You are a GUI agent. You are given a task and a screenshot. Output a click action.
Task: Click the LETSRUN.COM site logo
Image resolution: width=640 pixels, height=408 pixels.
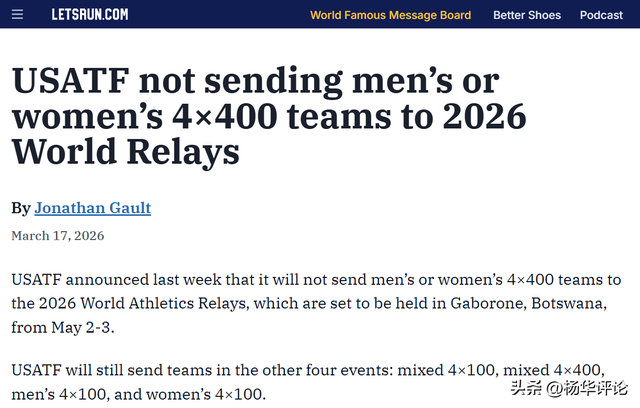coord(90,15)
